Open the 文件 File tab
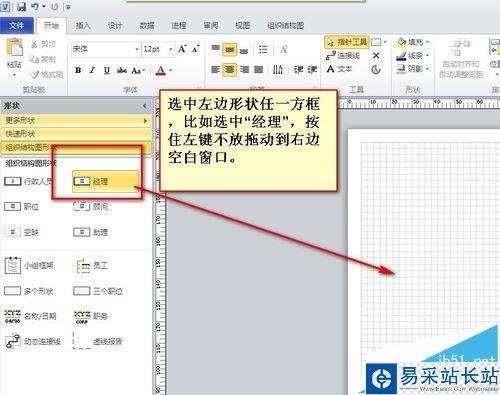Image resolution: width=500 pixels, height=395 pixels. pyautogui.click(x=17, y=26)
